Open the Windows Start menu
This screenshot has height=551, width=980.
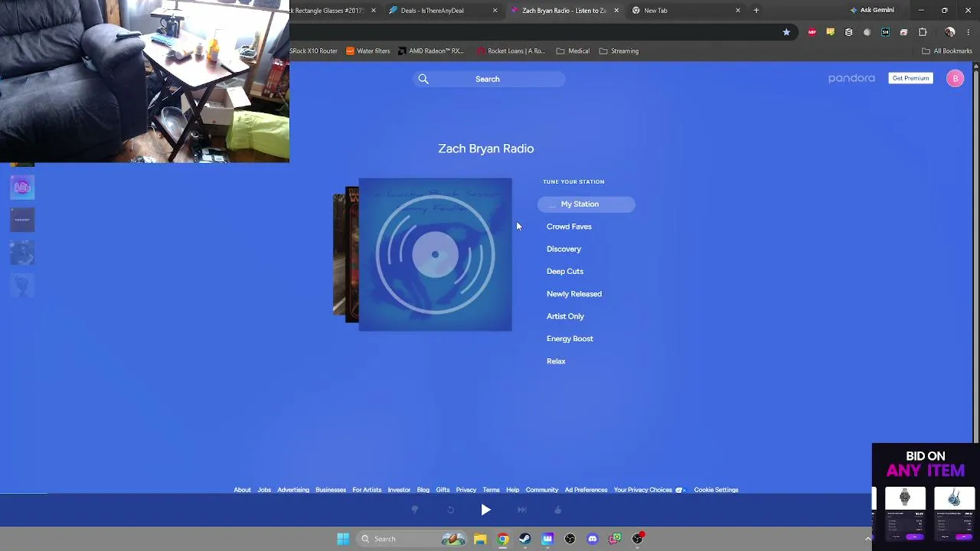[343, 539]
